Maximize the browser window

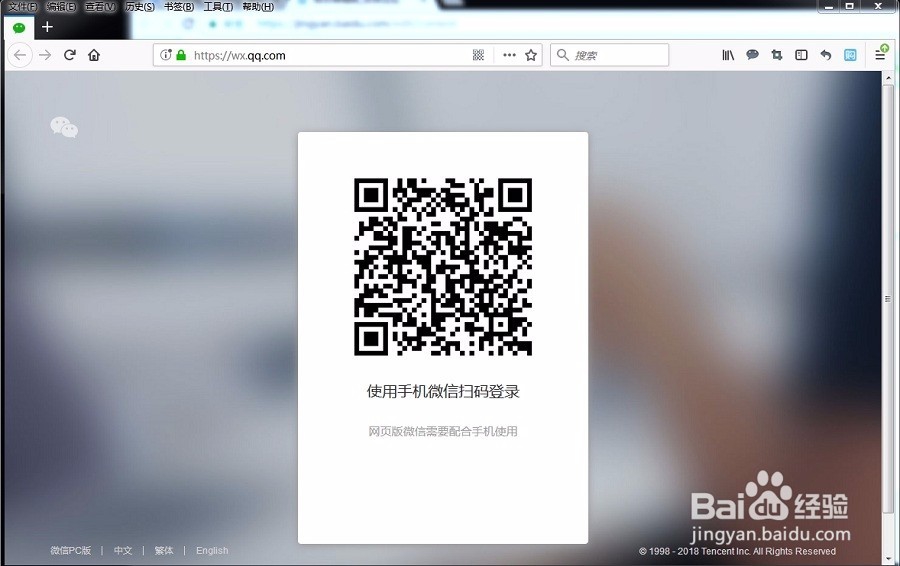tap(849, 6)
